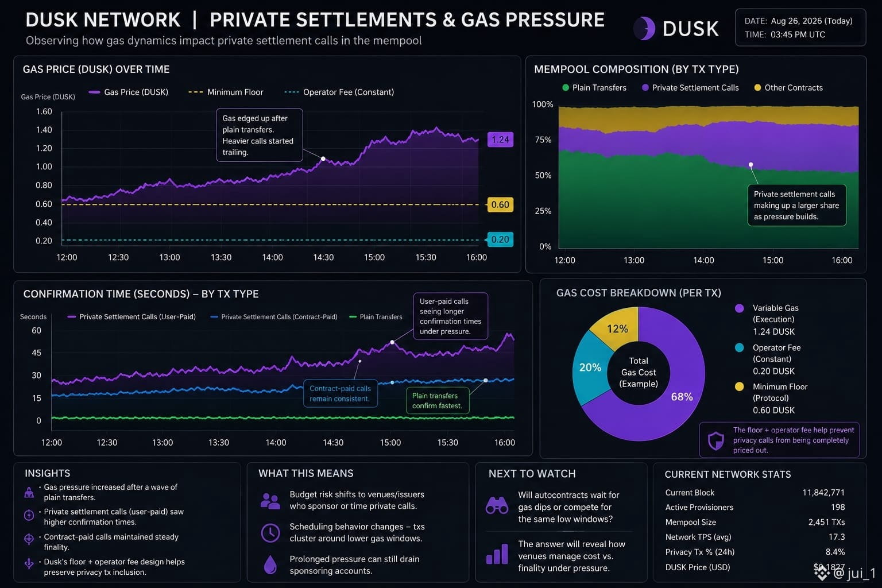
Task: Click the 'CURRENT NETWORK STATS' heading
Action: coord(728,474)
